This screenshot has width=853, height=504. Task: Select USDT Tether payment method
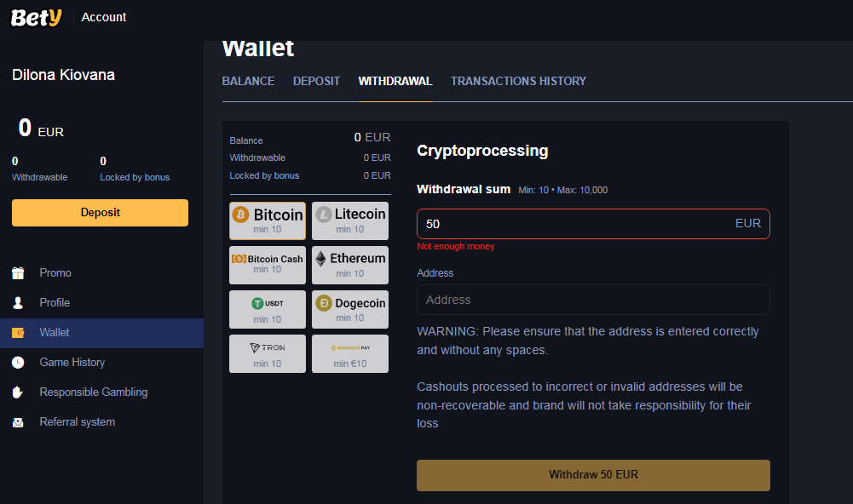coord(268,309)
